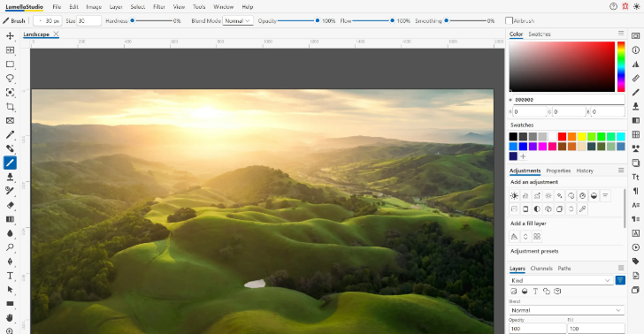Screen dimensions: 644x334
Task: Select the Rectangle shape tool
Action: point(10,304)
